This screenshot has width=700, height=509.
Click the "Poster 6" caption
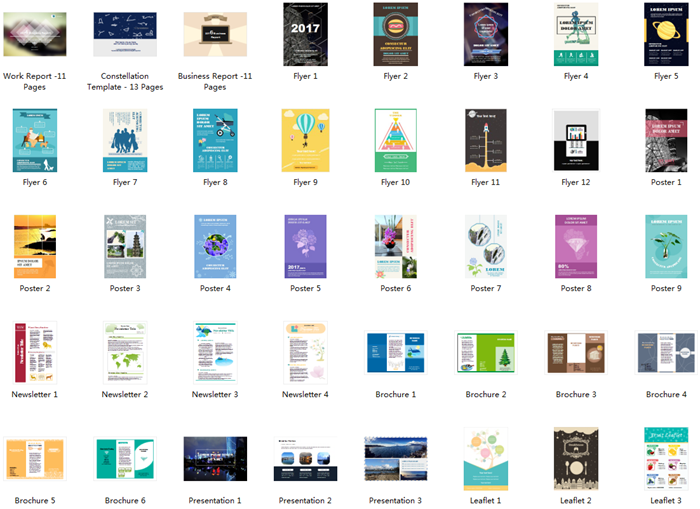[396, 288]
